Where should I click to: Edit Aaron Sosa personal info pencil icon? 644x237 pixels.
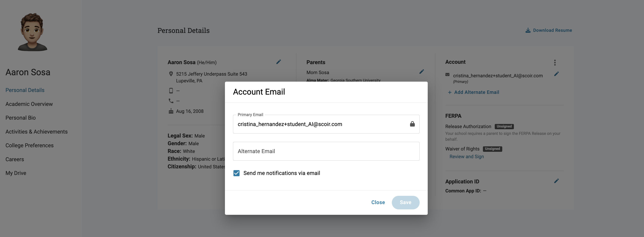(278, 62)
